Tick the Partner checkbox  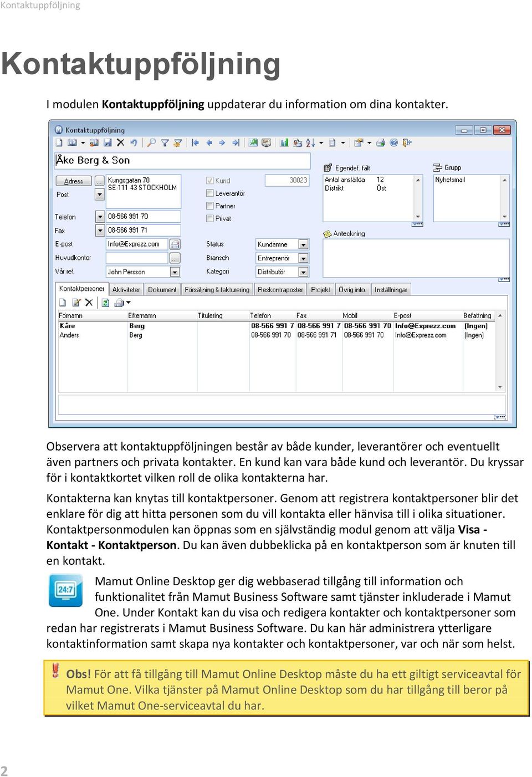pyautogui.click(x=210, y=206)
